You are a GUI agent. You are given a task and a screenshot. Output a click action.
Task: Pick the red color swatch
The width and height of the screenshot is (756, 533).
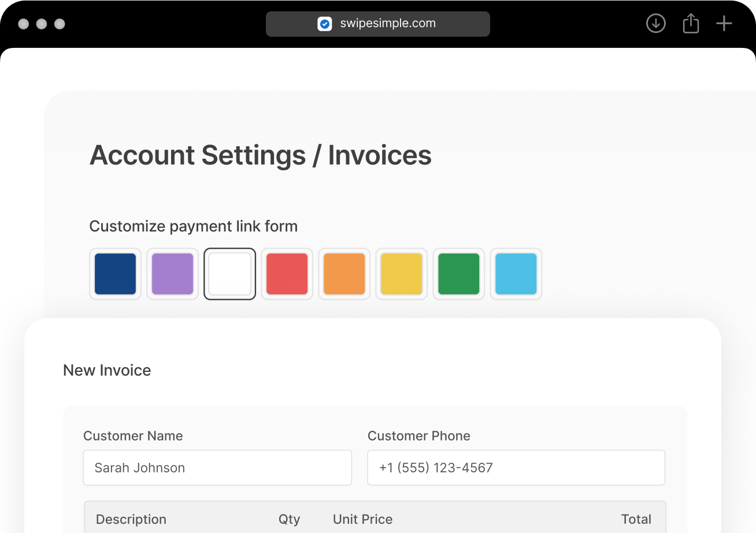(287, 274)
